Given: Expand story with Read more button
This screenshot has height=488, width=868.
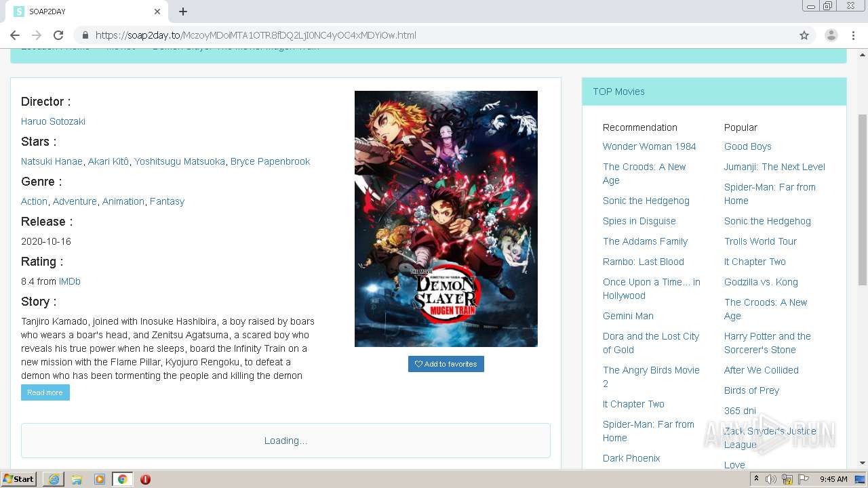Looking at the screenshot, I should click(45, 392).
